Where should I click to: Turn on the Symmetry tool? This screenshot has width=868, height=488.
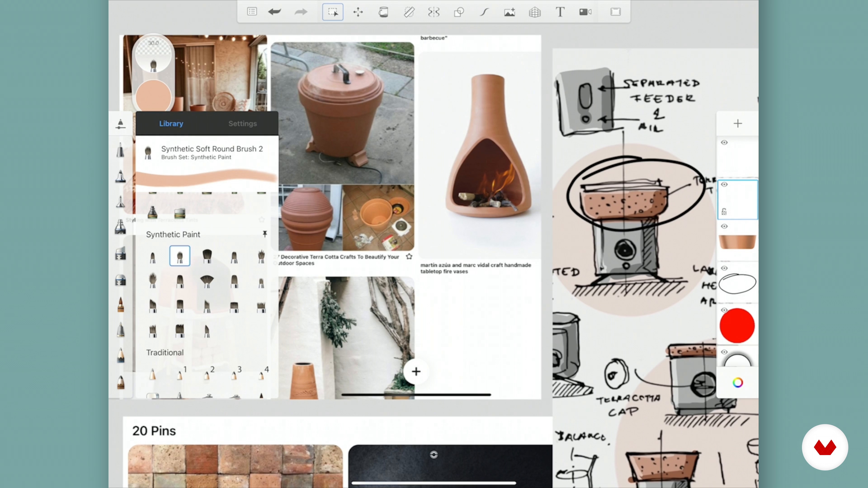pos(434,12)
